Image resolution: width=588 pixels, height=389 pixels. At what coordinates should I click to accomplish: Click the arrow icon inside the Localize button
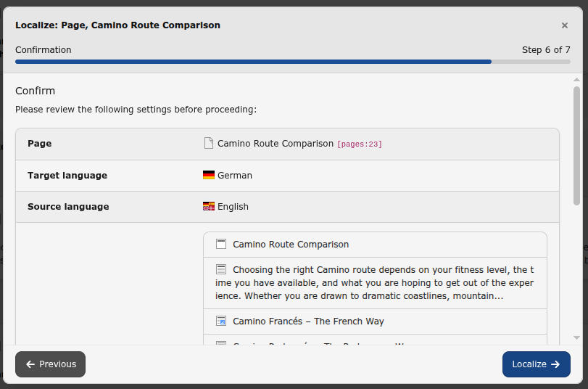pos(555,364)
